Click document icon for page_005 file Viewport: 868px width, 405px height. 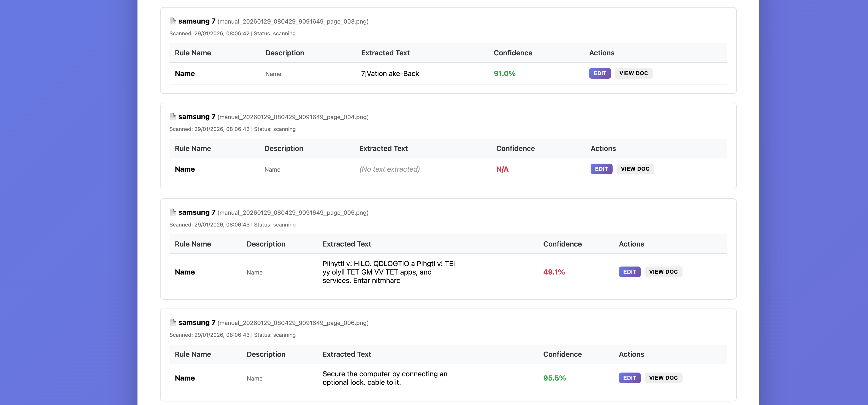coord(173,212)
